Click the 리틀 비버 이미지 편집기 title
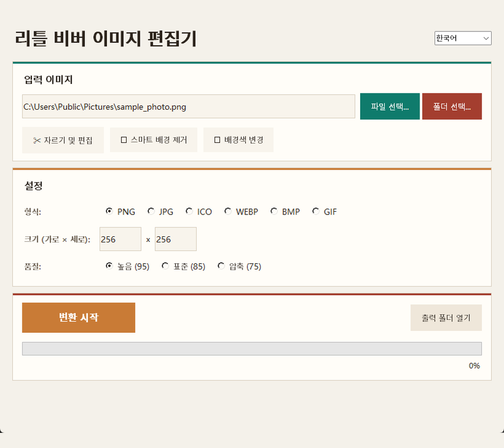 (106, 39)
